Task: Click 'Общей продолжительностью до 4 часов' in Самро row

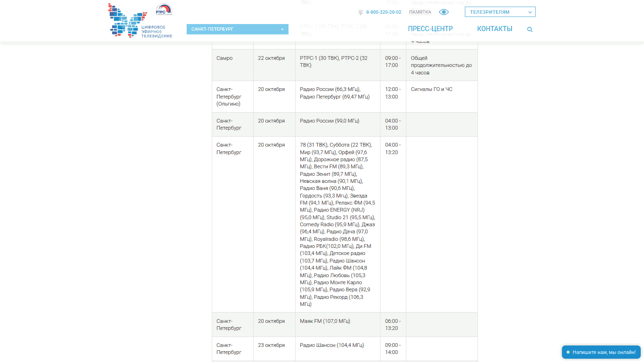Action: click(x=442, y=66)
